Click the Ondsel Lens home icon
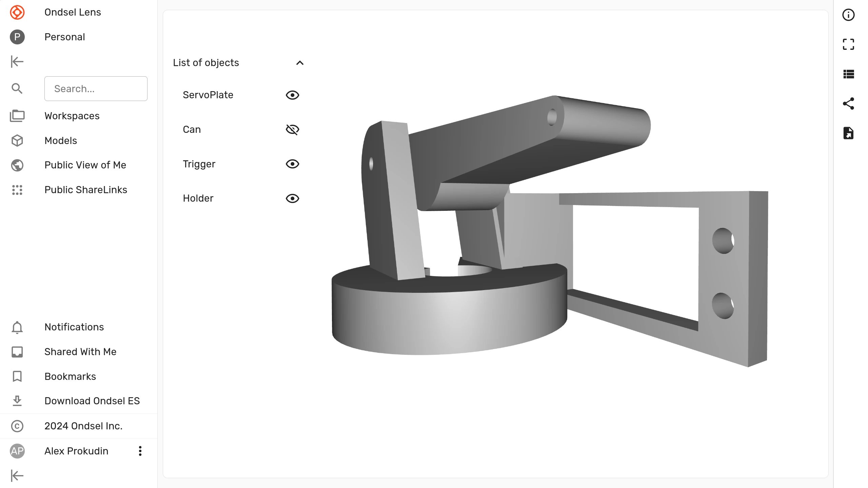The image size is (868, 488). pos(17,13)
